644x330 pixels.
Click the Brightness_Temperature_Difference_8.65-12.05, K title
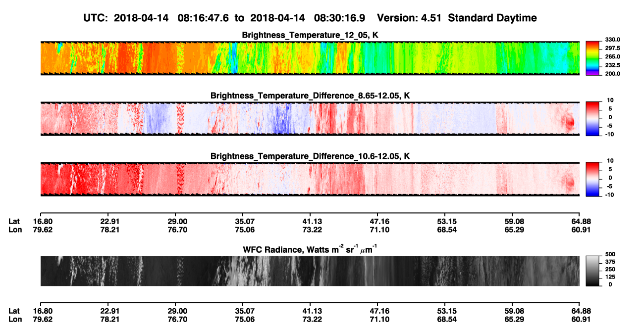click(310, 95)
